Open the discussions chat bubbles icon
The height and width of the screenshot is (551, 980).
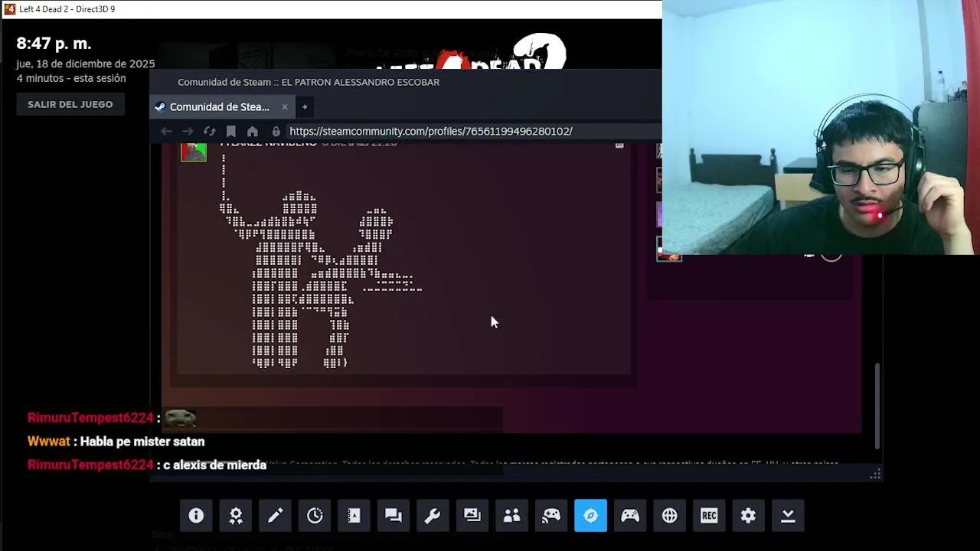pos(394,516)
